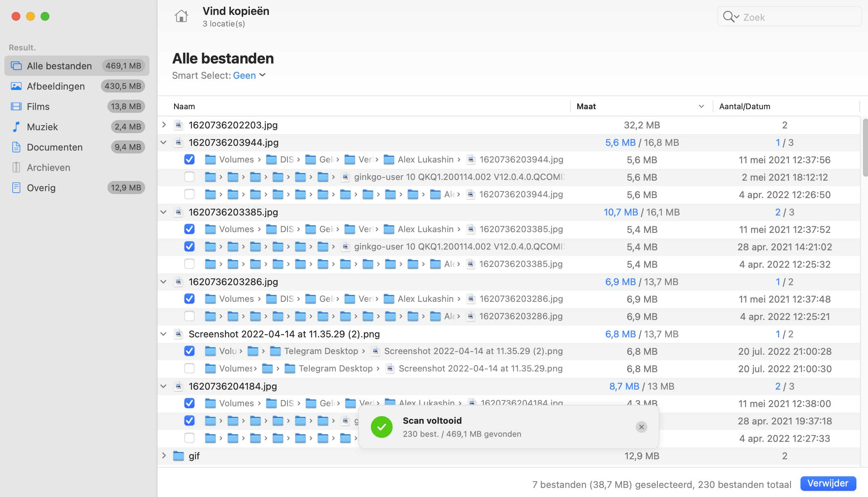The image size is (868, 497).
Task: Select Documenten category
Action: pos(77,147)
